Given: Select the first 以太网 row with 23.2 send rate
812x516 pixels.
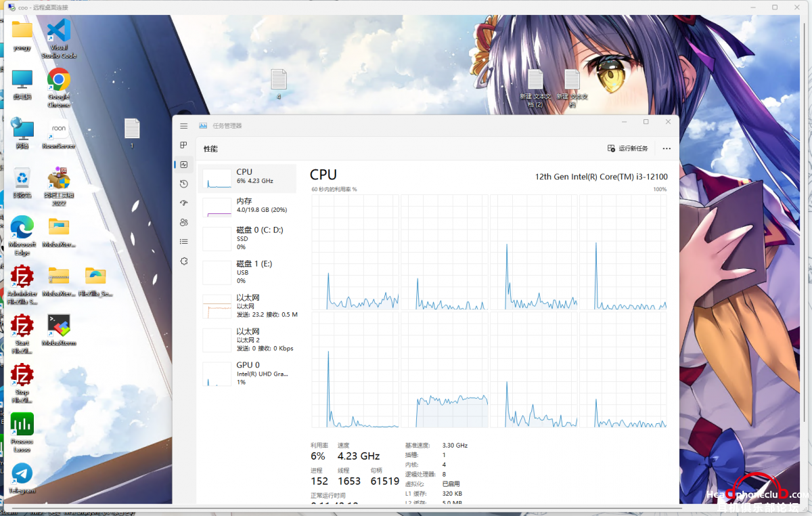Looking at the screenshot, I should (247, 306).
